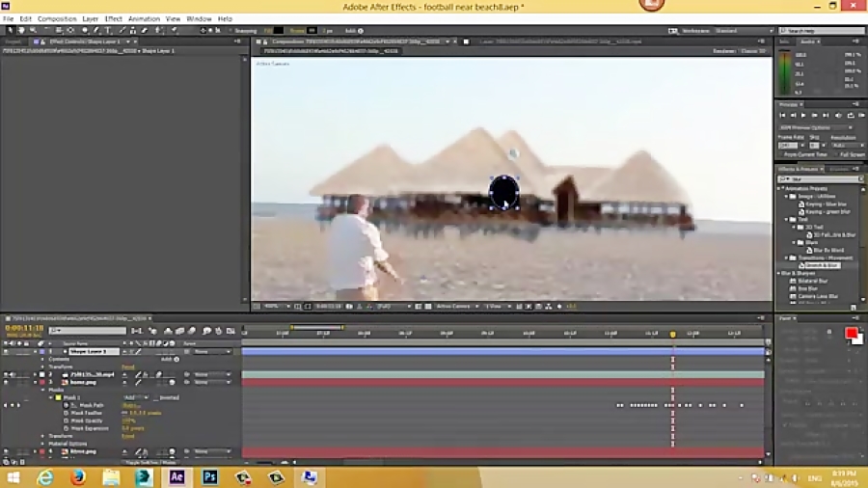Click the current time display in timeline

tap(23, 328)
